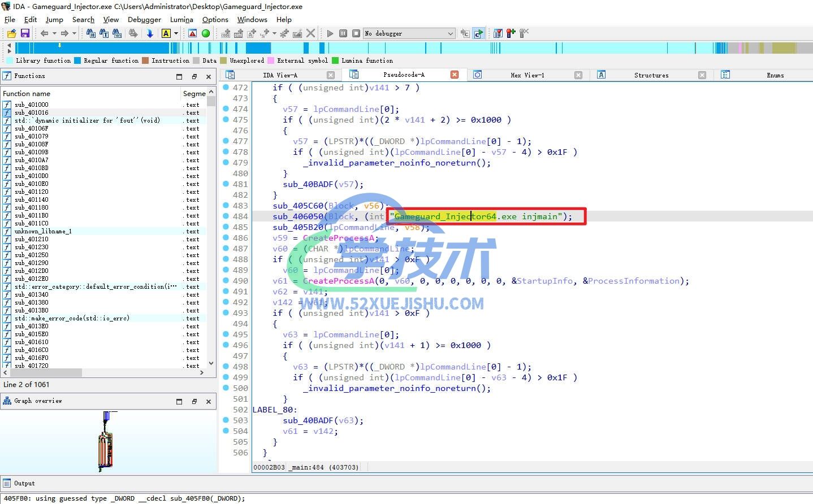The width and height of the screenshot is (813, 504).
Task: Click the blue down arrow icon
Action: 150,33
